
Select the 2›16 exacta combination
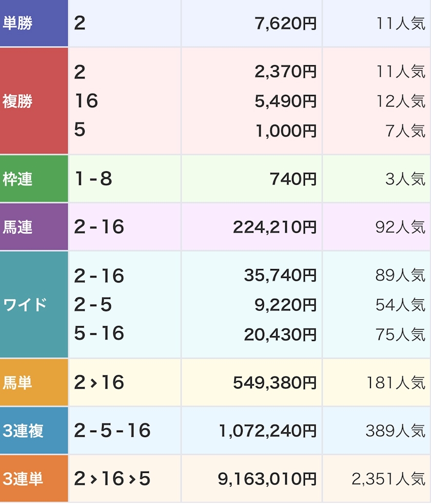pos(99,382)
